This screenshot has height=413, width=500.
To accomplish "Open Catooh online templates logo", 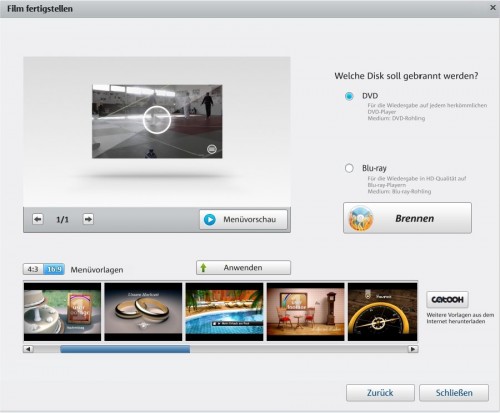I will coord(447,300).
